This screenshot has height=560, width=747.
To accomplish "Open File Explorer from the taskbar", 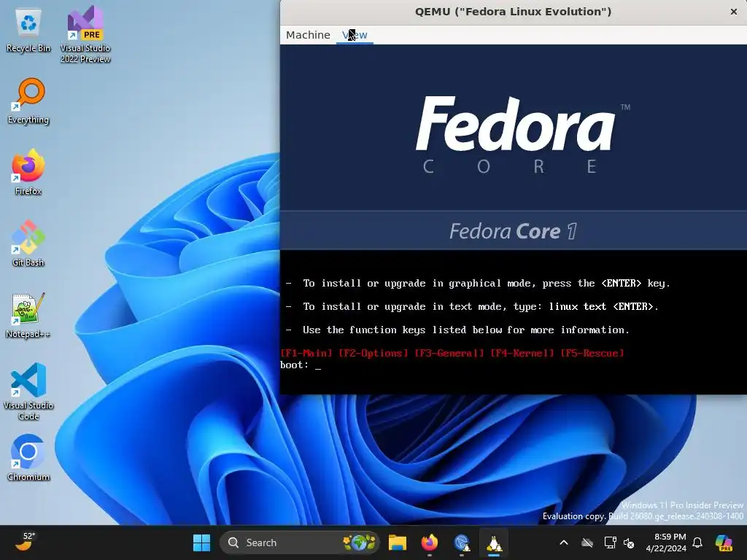I will (x=398, y=542).
